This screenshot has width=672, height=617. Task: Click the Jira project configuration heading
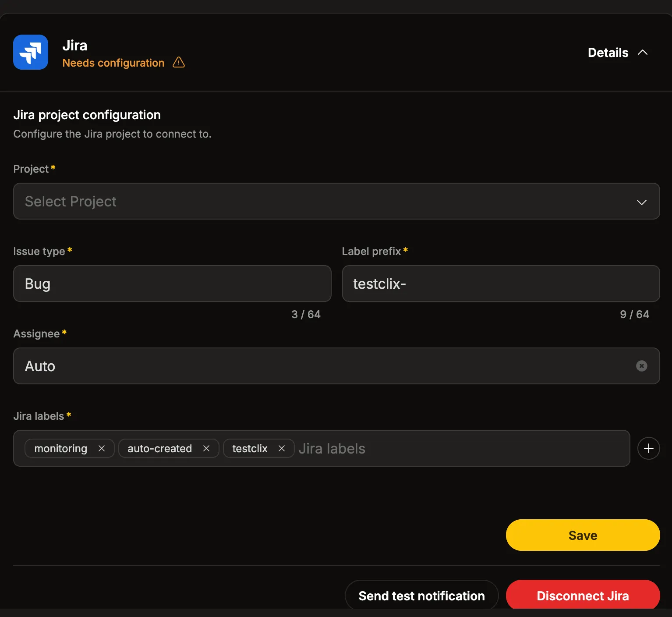[87, 115]
